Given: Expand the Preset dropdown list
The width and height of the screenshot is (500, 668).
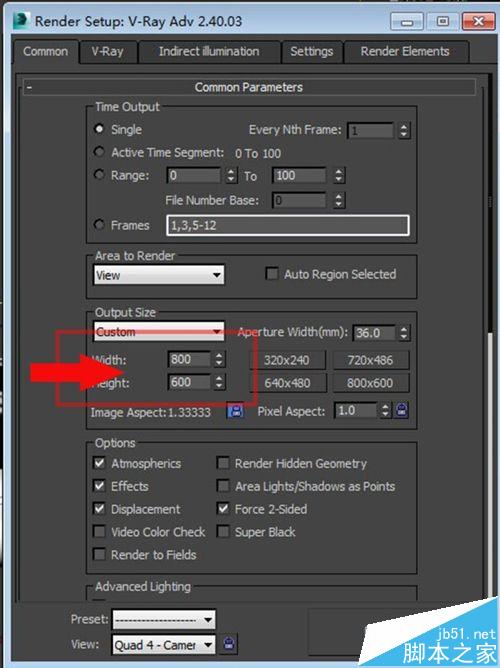Looking at the screenshot, I should click(164, 619).
